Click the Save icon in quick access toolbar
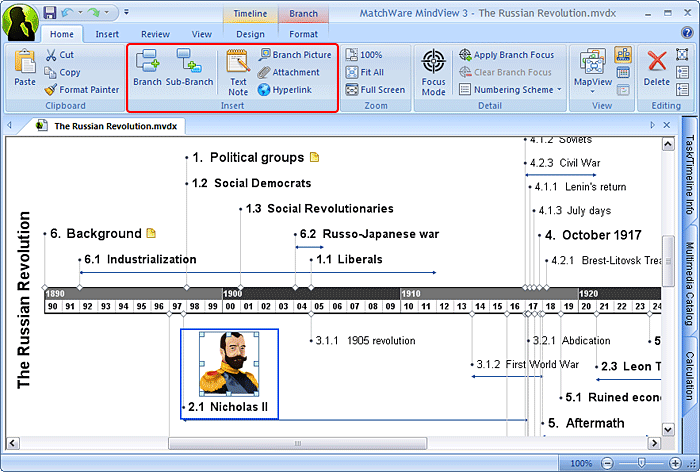This screenshot has width=700, height=472. pyautogui.click(x=50, y=13)
